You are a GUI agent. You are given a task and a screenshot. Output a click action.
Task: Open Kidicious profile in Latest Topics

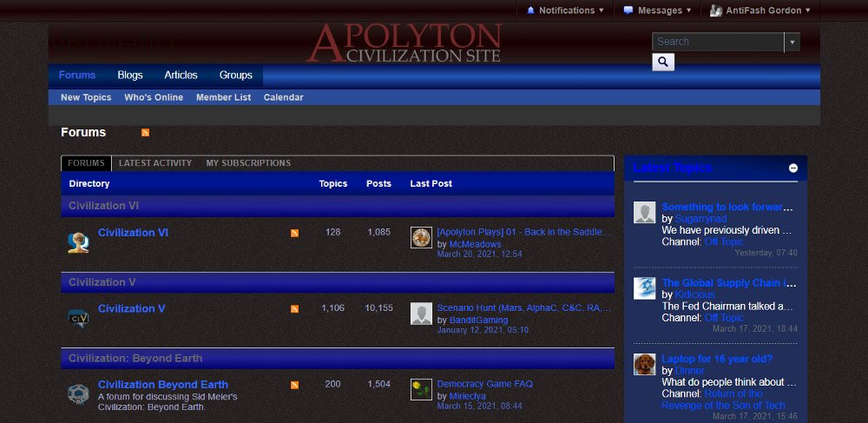tap(694, 294)
